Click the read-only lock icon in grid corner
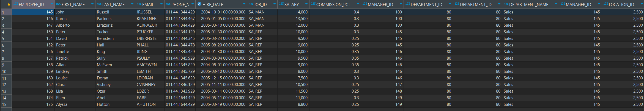Screen dimensions: 644x111 coord(9,4)
